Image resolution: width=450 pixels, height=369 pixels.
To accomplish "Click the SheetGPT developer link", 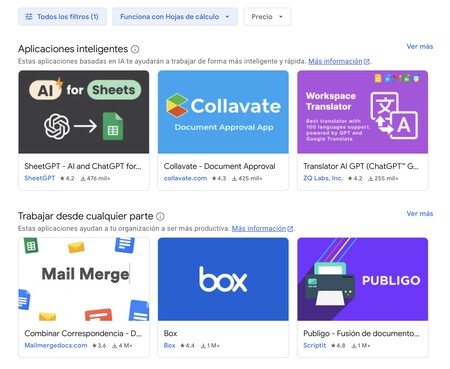I will [40, 178].
